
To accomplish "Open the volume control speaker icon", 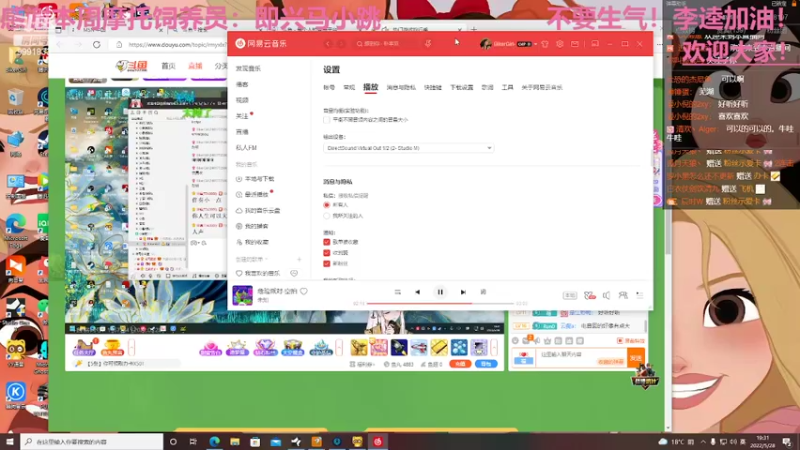I will (606, 295).
